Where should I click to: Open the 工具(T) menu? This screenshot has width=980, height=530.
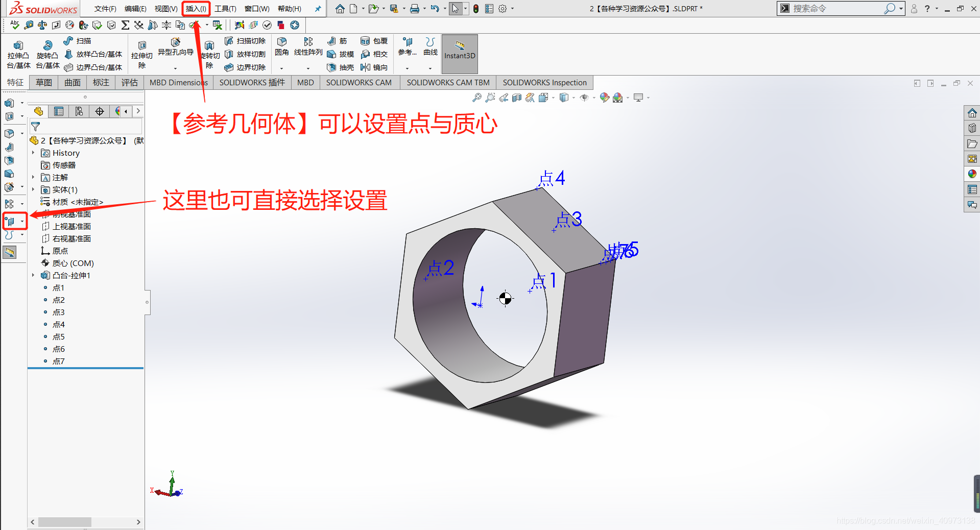tap(225, 9)
